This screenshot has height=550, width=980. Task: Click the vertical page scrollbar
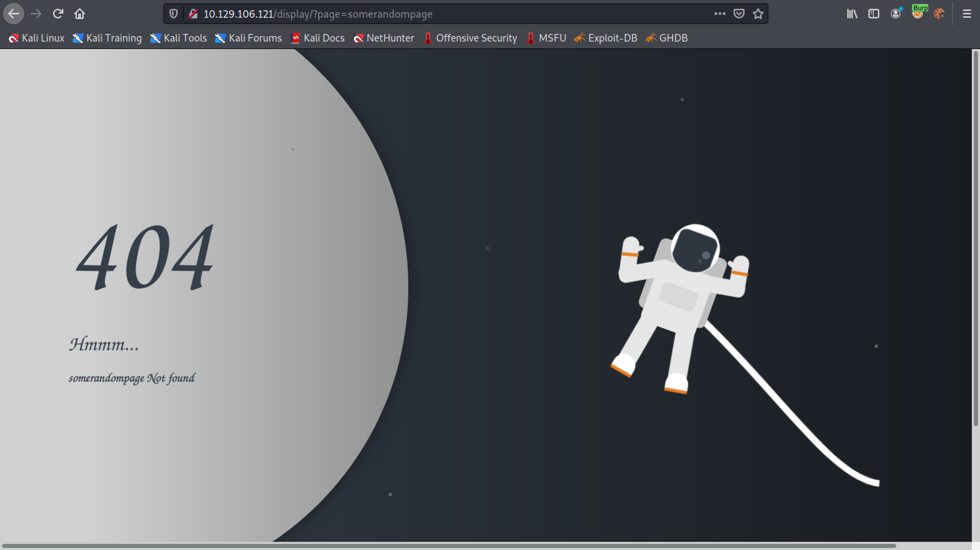point(976,238)
